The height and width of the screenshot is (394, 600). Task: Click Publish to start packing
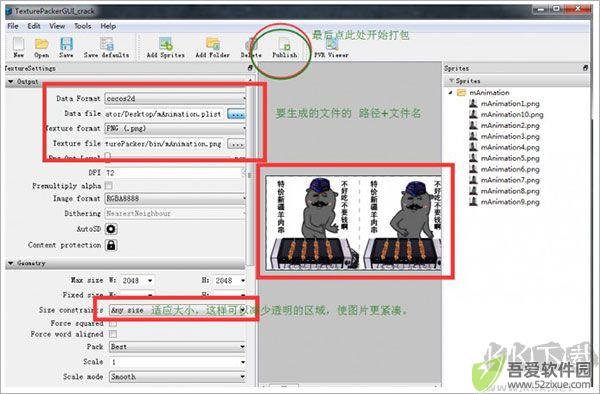(x=284, y=48)
